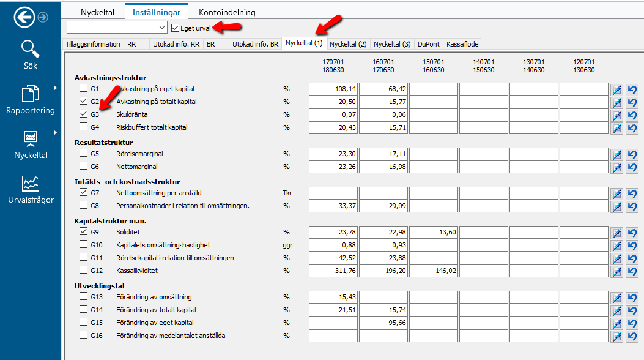
Task: Undo changes on G16 row
Action: 632,336
